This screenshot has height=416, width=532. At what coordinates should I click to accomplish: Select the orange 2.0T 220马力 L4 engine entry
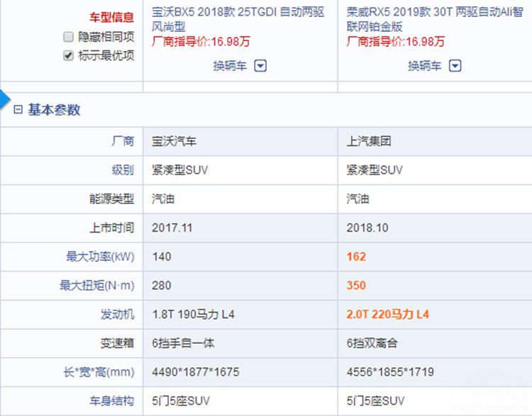pyautogui.click(x=388, y=314)
